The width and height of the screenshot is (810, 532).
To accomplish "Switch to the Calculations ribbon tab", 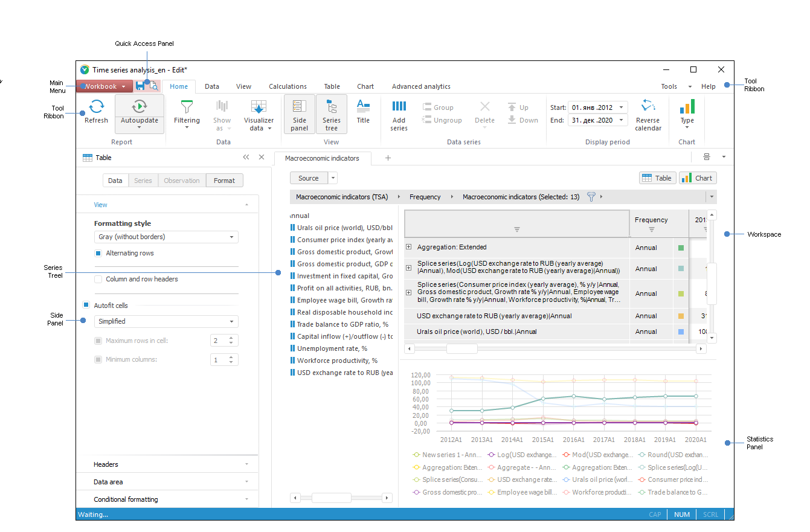I will tap(288, 86).
